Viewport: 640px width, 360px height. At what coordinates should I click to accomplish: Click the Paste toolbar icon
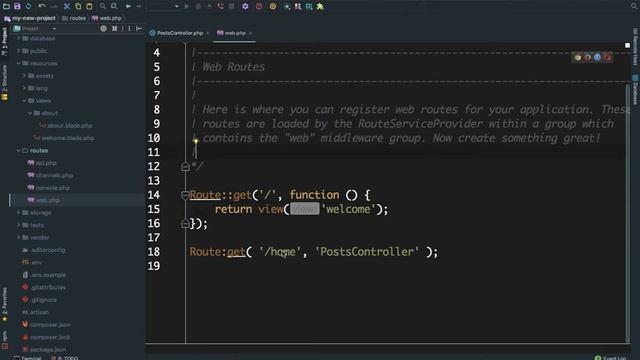pos(89,6)
